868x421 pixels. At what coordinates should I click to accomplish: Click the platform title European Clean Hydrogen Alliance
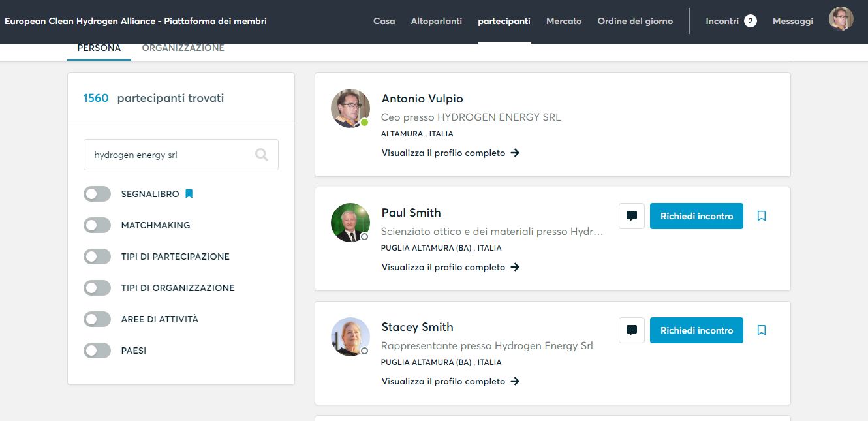(136, 21)
